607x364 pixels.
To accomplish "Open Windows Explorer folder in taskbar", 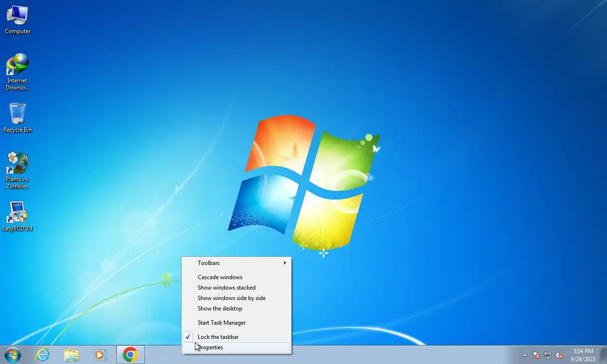I will [72, 355].
